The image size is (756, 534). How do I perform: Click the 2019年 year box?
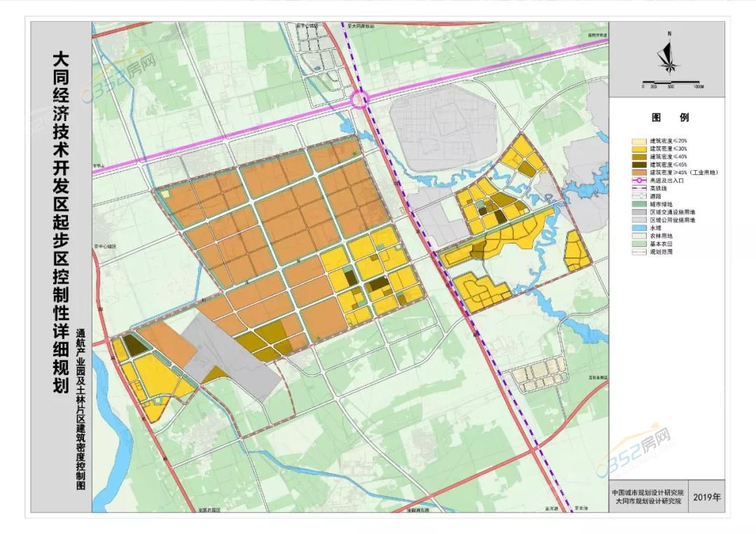pos(707,497)
